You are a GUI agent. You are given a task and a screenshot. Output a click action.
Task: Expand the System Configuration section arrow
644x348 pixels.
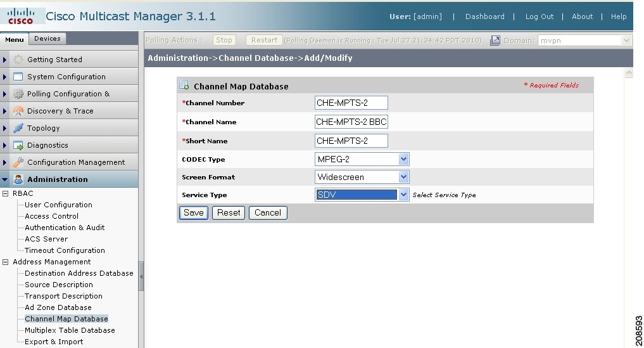pyautogui.click(x=4, y=77)
